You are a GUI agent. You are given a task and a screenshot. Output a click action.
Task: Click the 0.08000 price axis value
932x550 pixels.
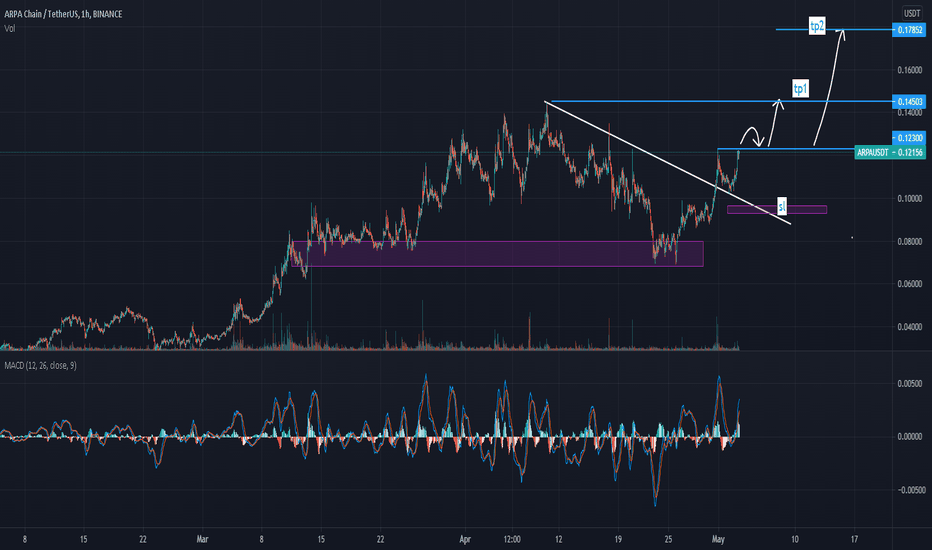pyautogui.click(x=909, y=241)
